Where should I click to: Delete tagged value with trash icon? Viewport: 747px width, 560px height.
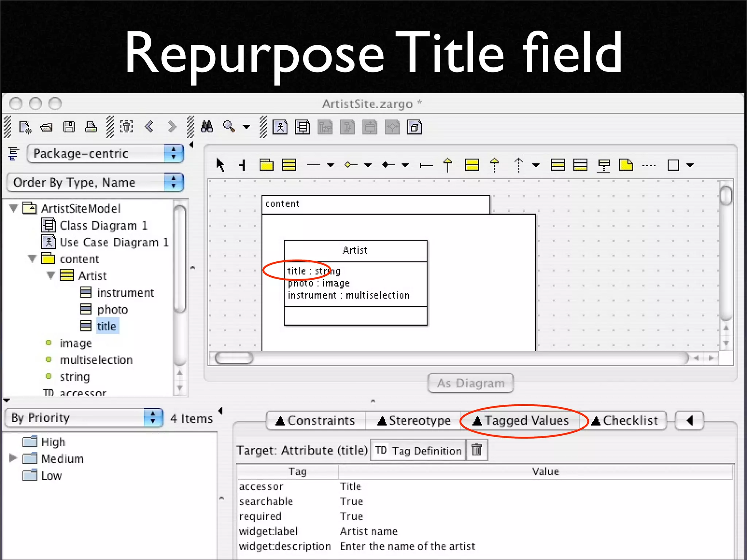pos(477,450)
